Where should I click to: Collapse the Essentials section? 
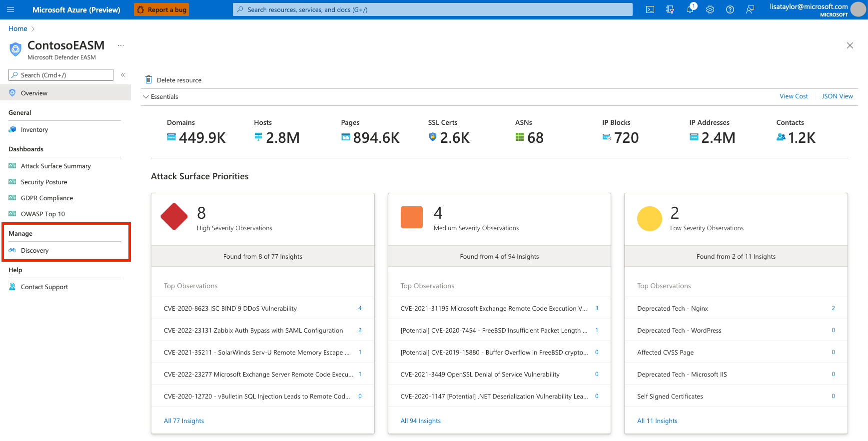pos(146,97)
